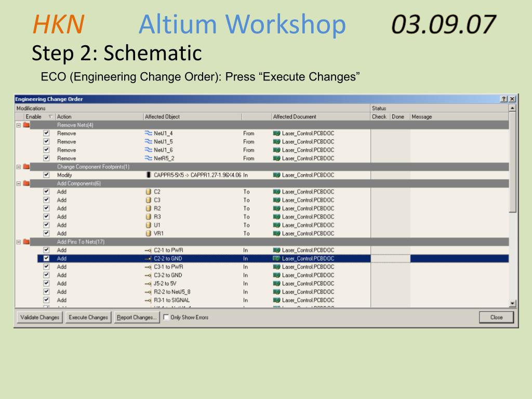Click the PCB document icon in C2 row

tap(276, 191)
